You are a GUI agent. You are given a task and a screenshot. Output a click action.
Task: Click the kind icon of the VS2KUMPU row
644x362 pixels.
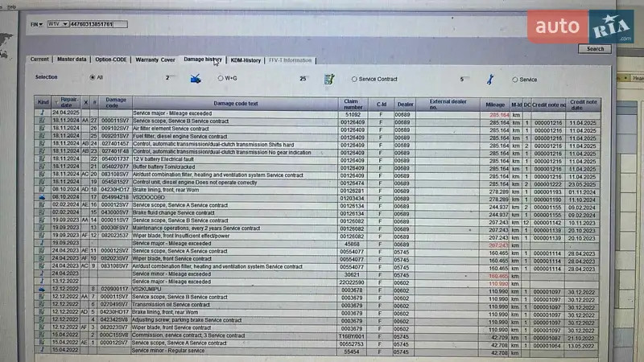click(43, 288)
